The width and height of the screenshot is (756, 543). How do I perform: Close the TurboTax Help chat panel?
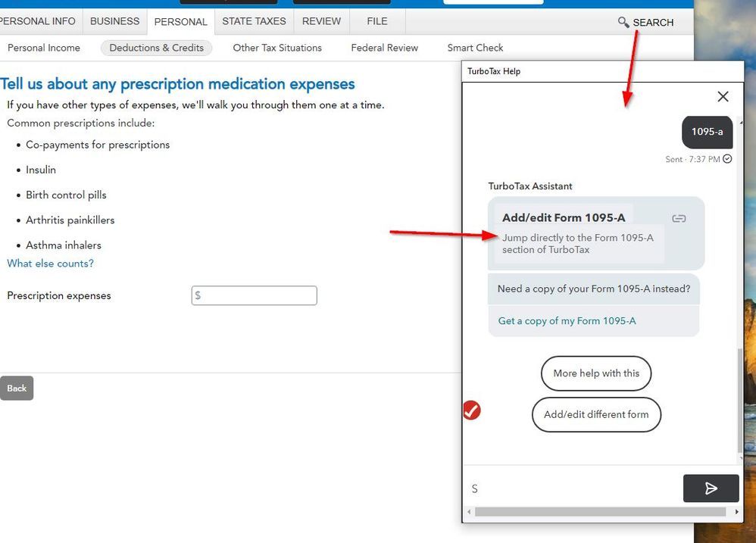point(723,96)
